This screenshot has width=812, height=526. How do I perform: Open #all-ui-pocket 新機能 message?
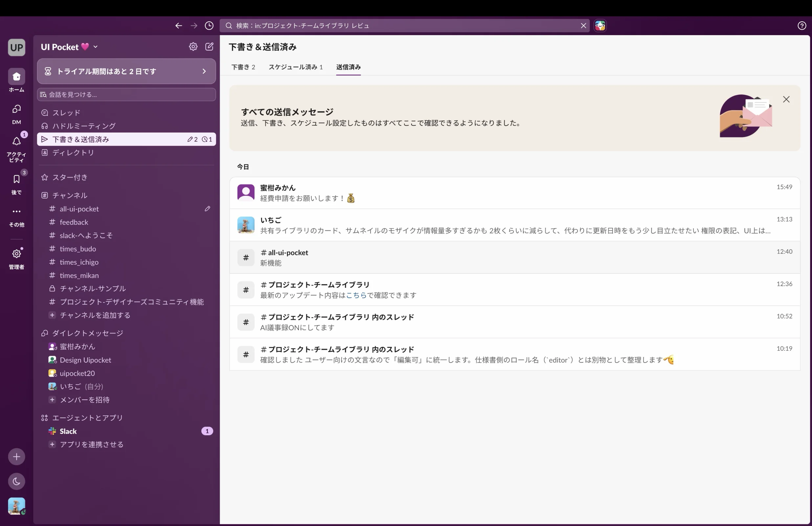(515, 257)
